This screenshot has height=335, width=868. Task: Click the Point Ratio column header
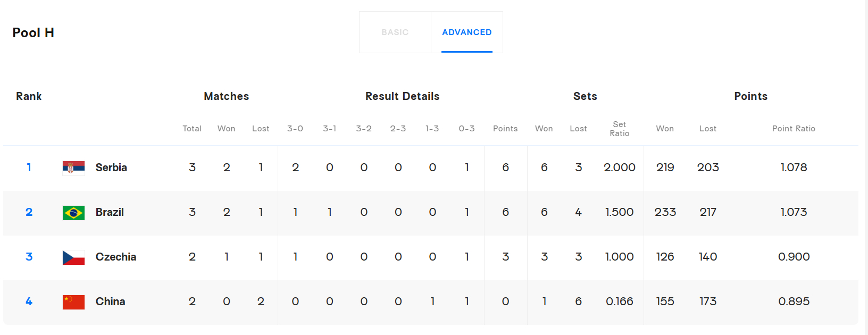pyautogui.click(x=794, y=129)
